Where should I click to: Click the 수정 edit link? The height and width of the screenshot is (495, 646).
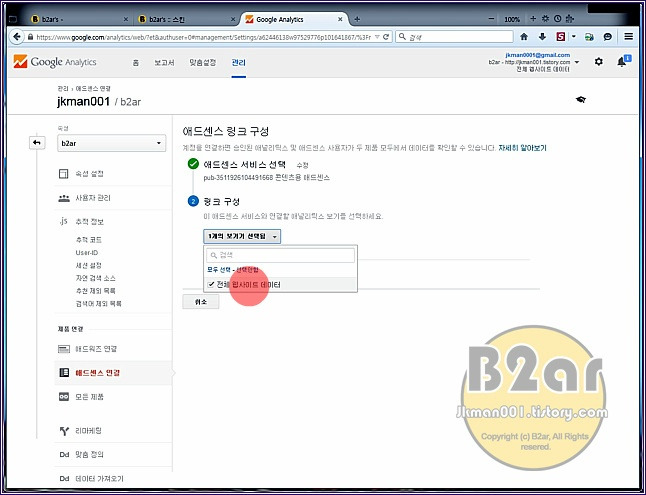click(302, 165)
